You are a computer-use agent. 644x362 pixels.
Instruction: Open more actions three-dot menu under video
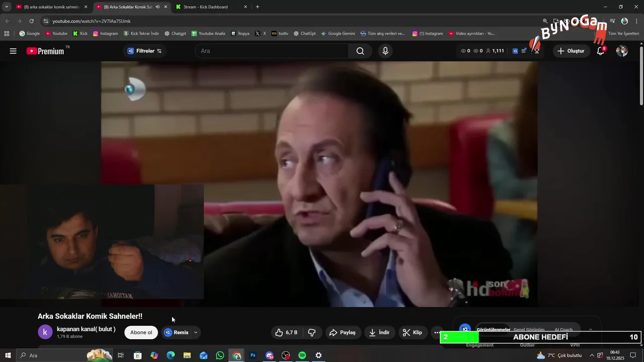tap(437, 332)
